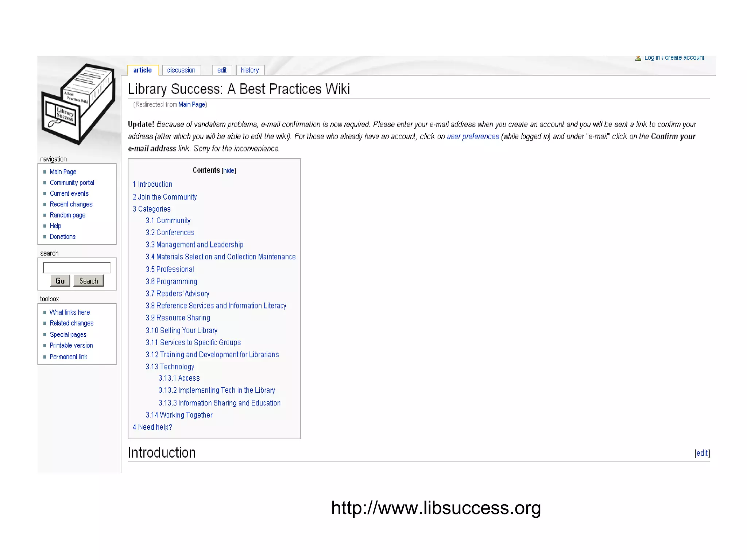Focus the sidebar search input field
The height and width of the screenshot is (560, 747).
(x=77, y=268)
